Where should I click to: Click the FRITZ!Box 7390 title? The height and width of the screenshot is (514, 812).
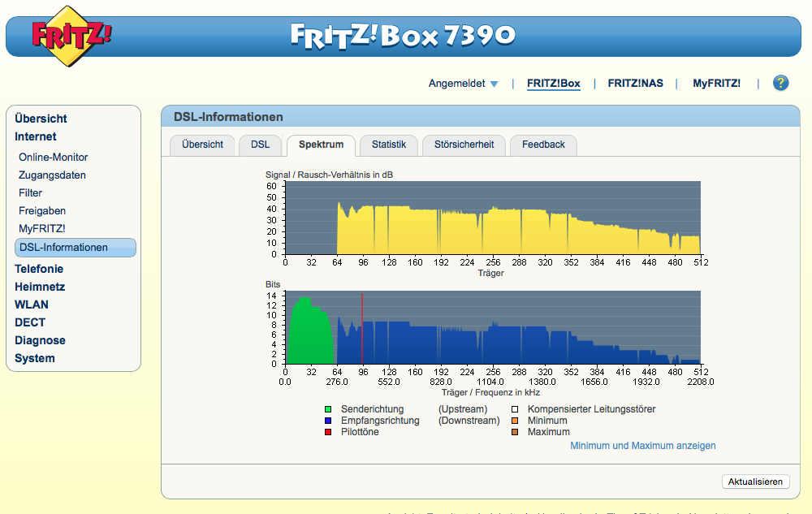tap(403, 36)
